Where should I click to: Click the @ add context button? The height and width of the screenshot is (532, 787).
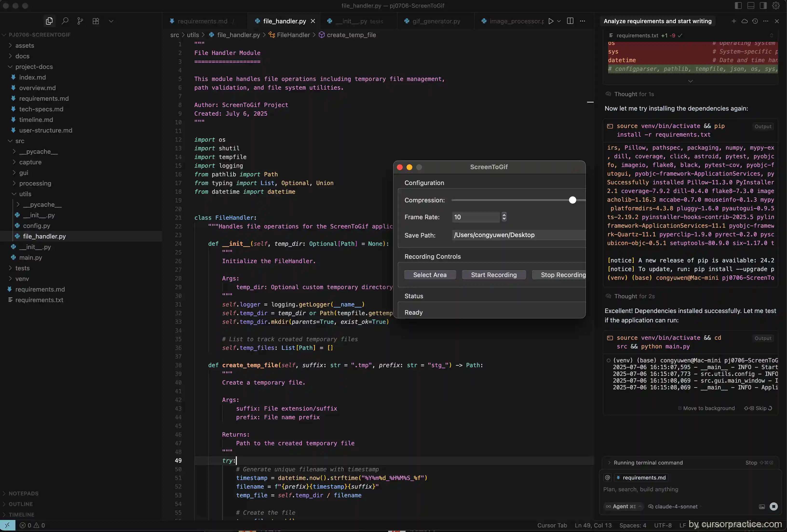[608, 478]
